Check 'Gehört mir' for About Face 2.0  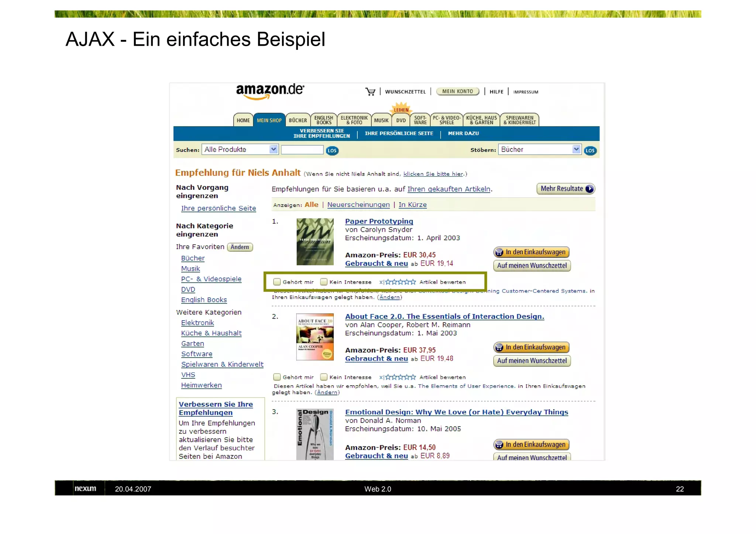click(x=277, y=377)
